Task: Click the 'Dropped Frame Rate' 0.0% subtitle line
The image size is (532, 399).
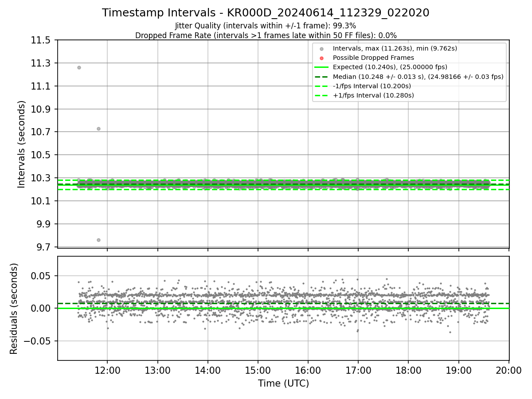Action: [266, 35]
